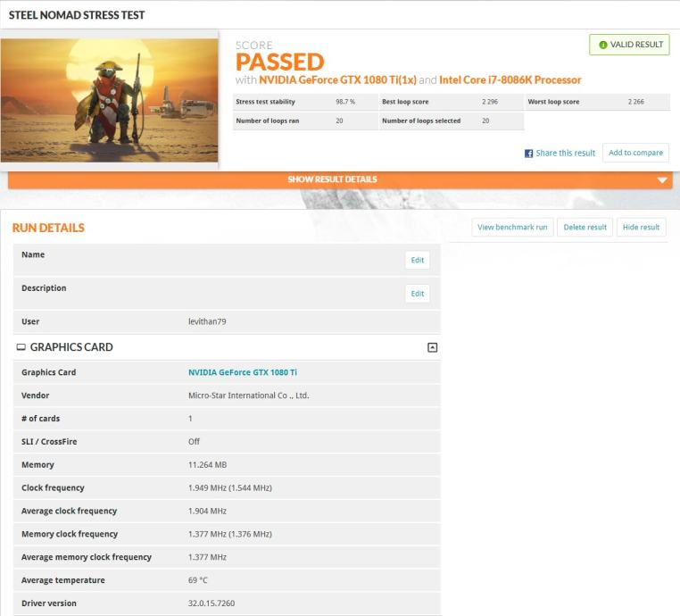The width and height of the screenshot is (680, 616).
Task: Click memory clock value 1.377 MHz (1.376 MHz)
Action: [230, 534]
